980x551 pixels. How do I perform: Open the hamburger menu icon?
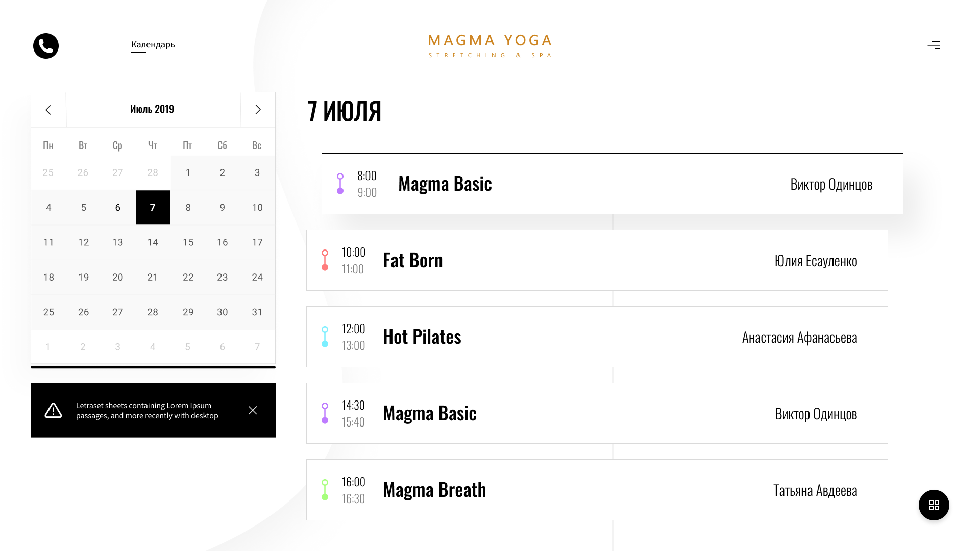point(934,45)
